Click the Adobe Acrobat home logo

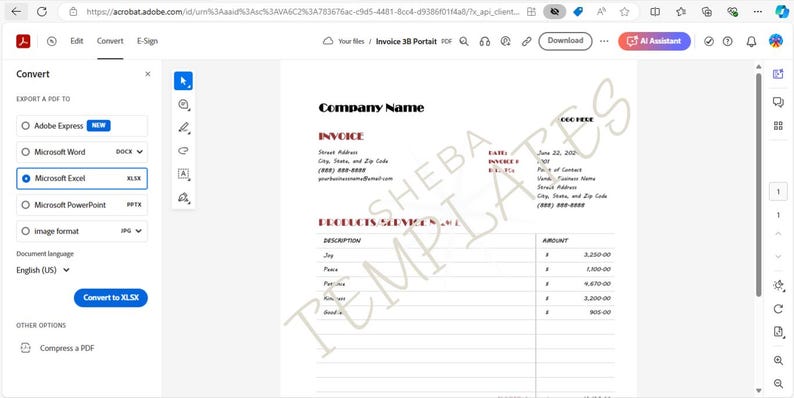point(23,41)
